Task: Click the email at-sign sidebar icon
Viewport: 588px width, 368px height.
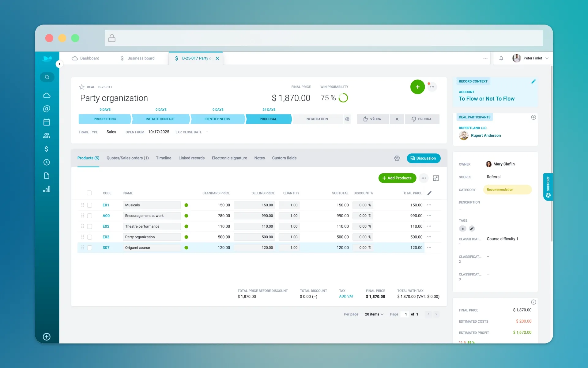Action: 47,109
